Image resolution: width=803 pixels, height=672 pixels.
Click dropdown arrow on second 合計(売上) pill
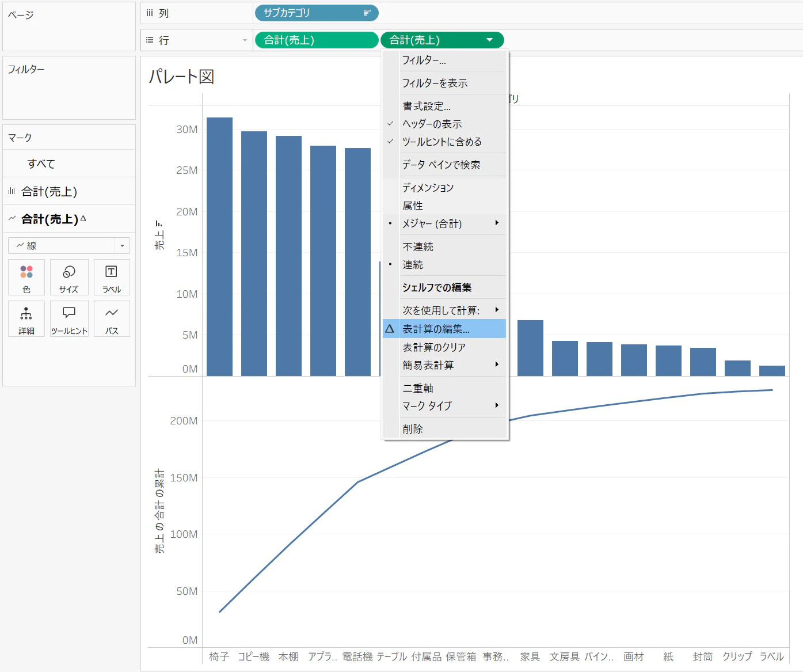490,40
